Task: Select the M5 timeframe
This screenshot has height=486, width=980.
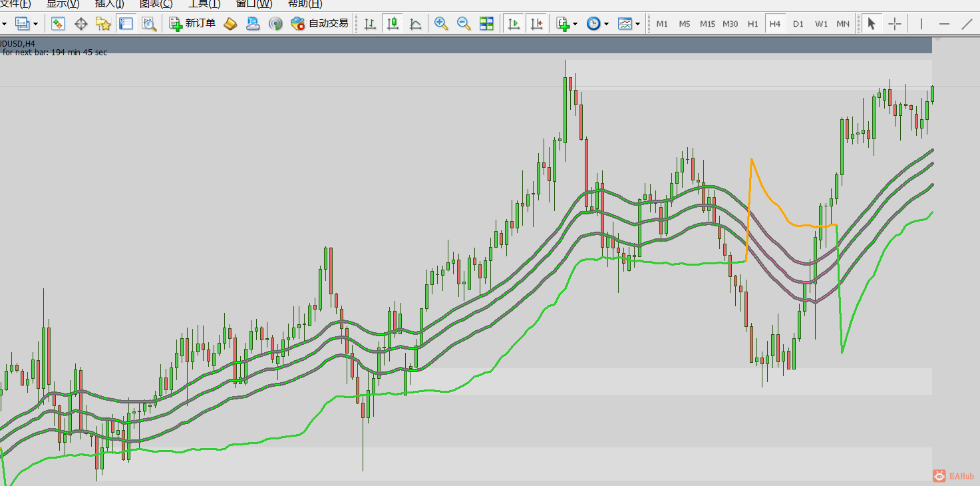Action: [x=685, y=24]
